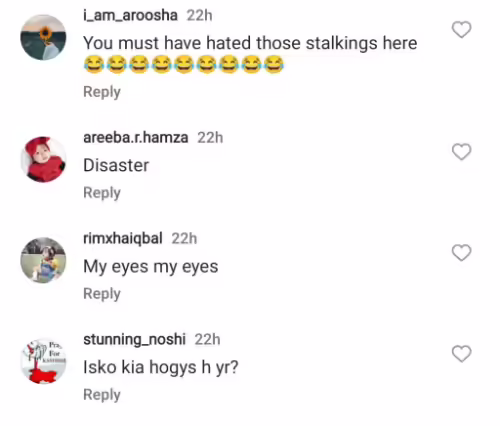The height and width of the screenshot is (426, 500).
Task: Like the comment by i_am_aroosha
Action: (461, 30)
